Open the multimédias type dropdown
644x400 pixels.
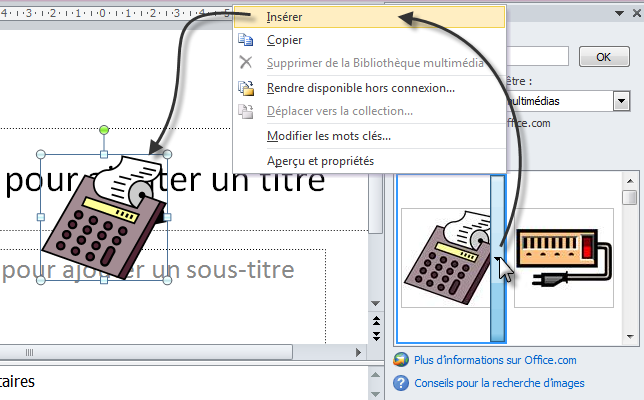tap(621, 101)
